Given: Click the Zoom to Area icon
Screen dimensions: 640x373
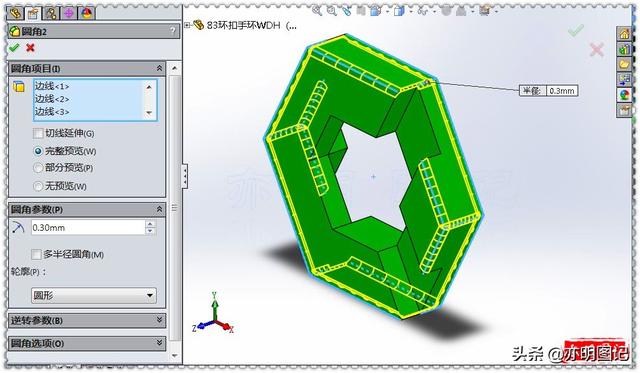Looking at the screenshot, I should (332, 11).
